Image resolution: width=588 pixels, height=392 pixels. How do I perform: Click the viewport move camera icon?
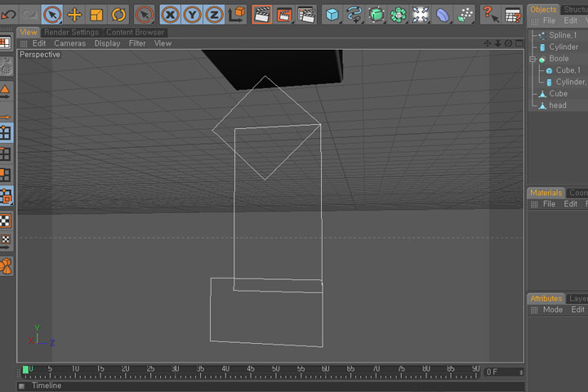[x=487, y=43]
